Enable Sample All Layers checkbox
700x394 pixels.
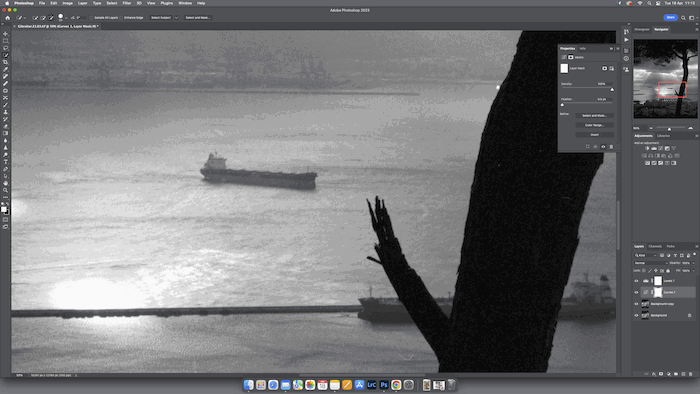click(91, 18)
